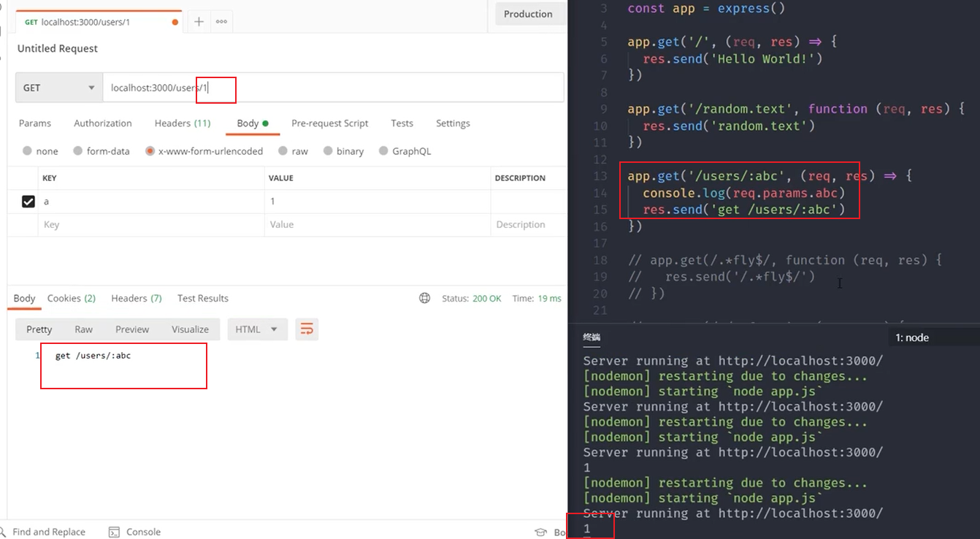Click the globe network icon near Status
Screen dimensions: 980x539
coord(425,298)
